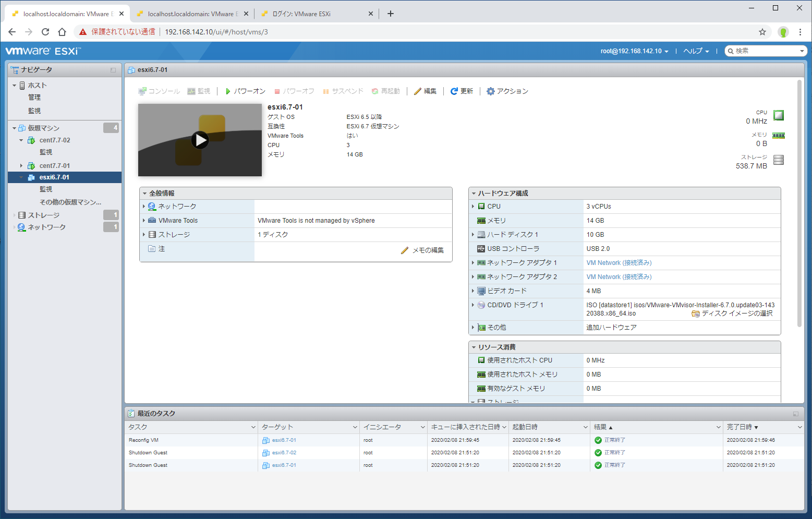Expand the cent7.7-01 tree node
This screenshot has width=812, height=519.
click(x=21, y=166)
